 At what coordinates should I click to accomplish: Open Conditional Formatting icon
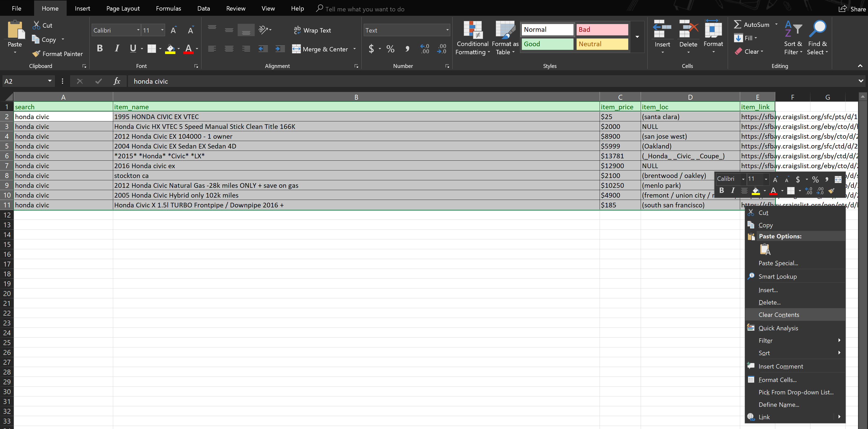[472, 30]
